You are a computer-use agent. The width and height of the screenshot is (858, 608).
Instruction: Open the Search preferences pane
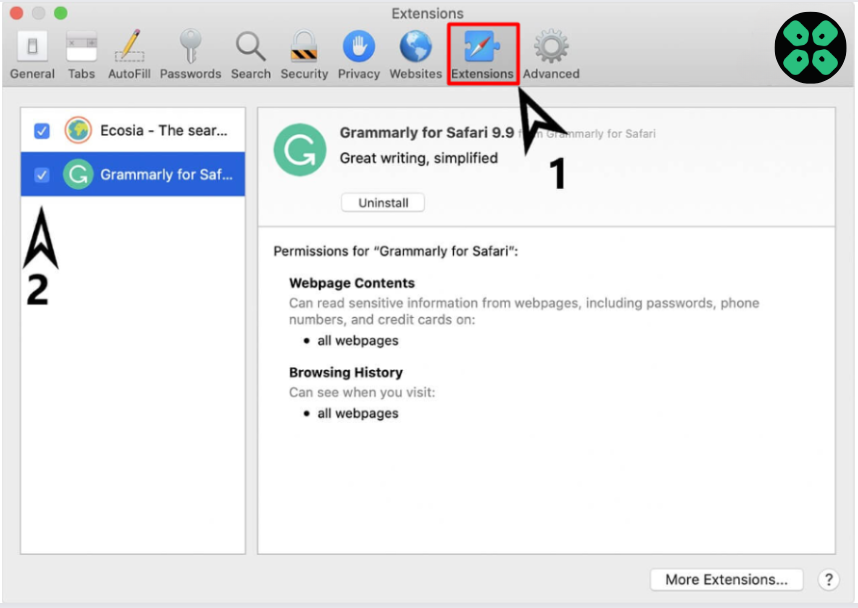click(x=250, y=54)
